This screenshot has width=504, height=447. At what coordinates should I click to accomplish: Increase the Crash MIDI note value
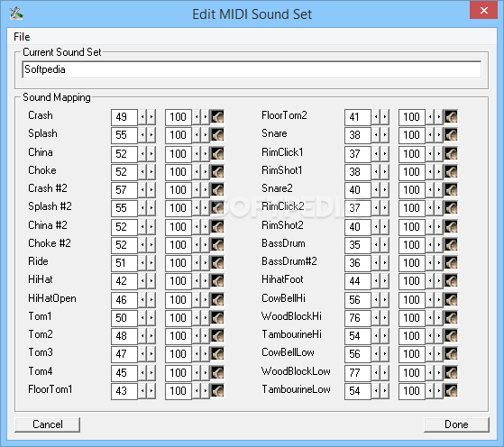coord(151,117)
